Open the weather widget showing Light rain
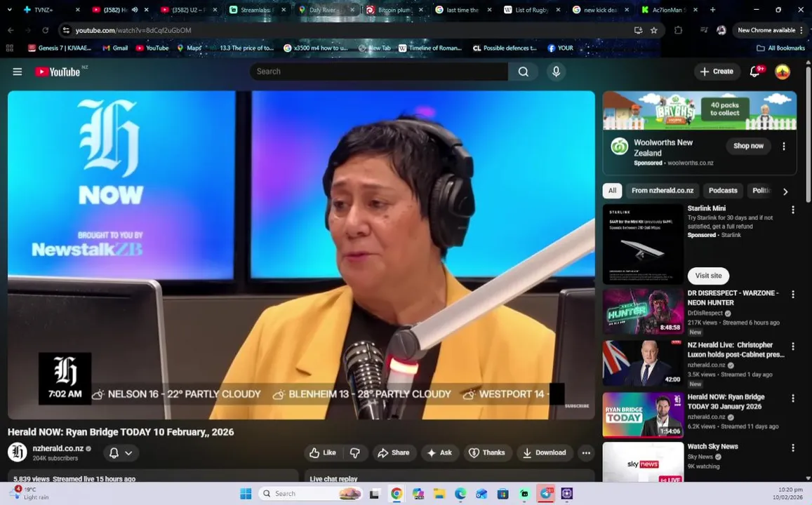The height and width of the screenshot is (505, 812). 30,493
